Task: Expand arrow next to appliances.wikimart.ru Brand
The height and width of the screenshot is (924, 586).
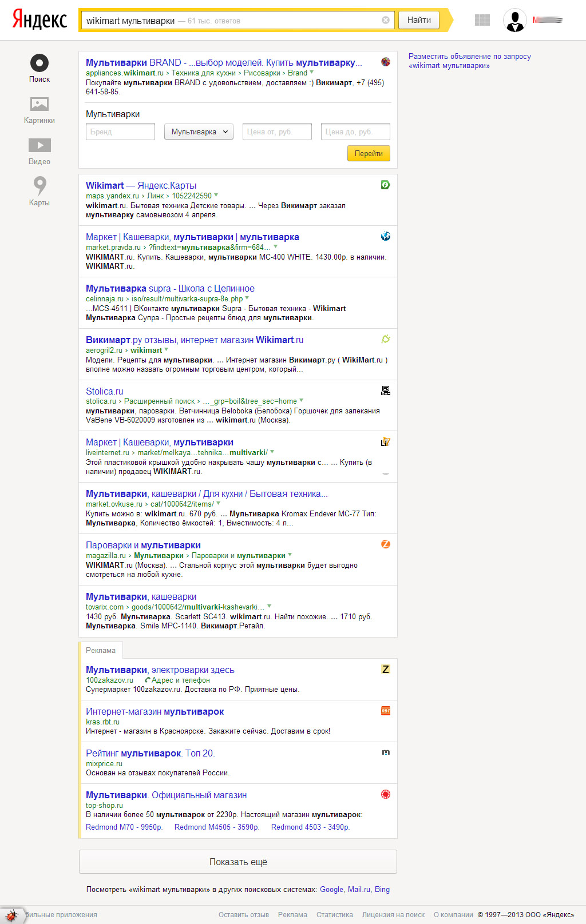Action: [312, 73]
